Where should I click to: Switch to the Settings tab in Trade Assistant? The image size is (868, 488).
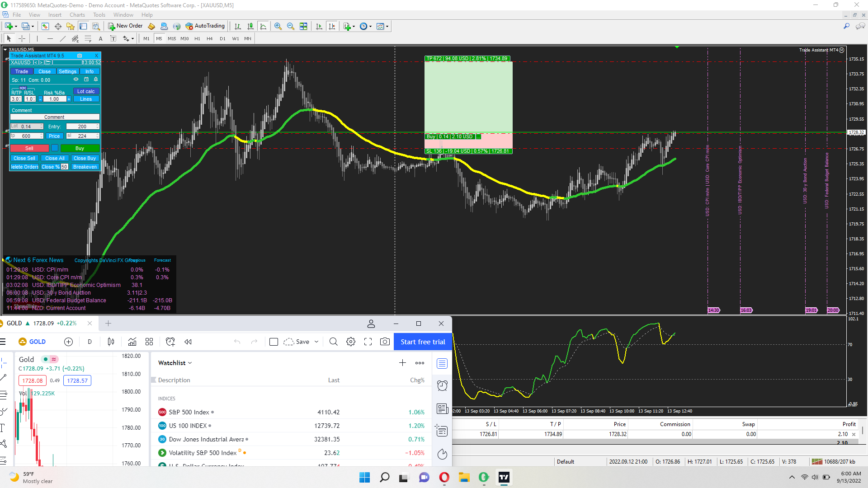click(67, 71)
